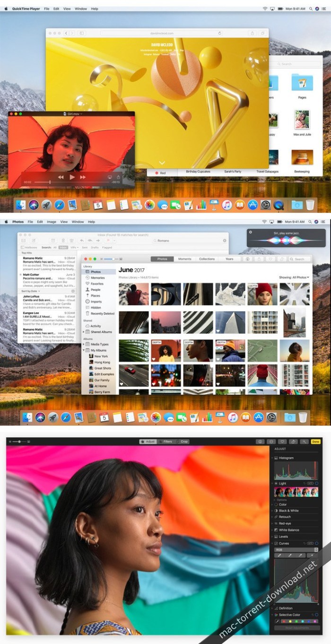Select Favorites in the Photos sidebar
This screenshot has width=331, height=644.
pos(97,283)
